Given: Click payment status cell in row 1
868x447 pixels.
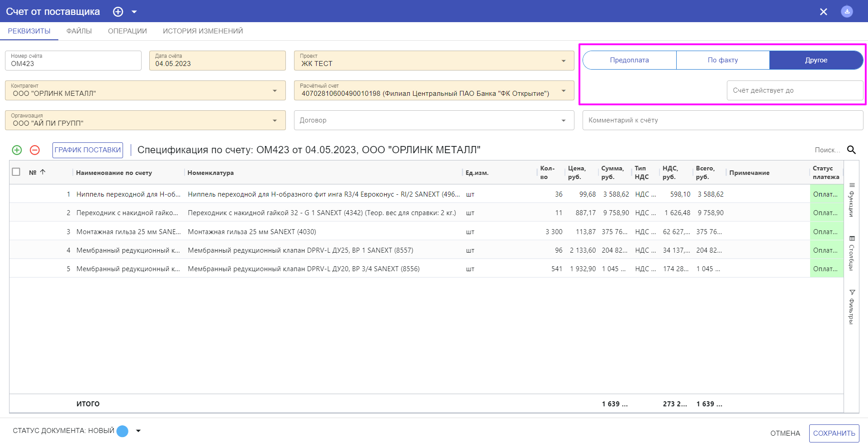Looking at the screenshot, I should click(x=826, y=194).
